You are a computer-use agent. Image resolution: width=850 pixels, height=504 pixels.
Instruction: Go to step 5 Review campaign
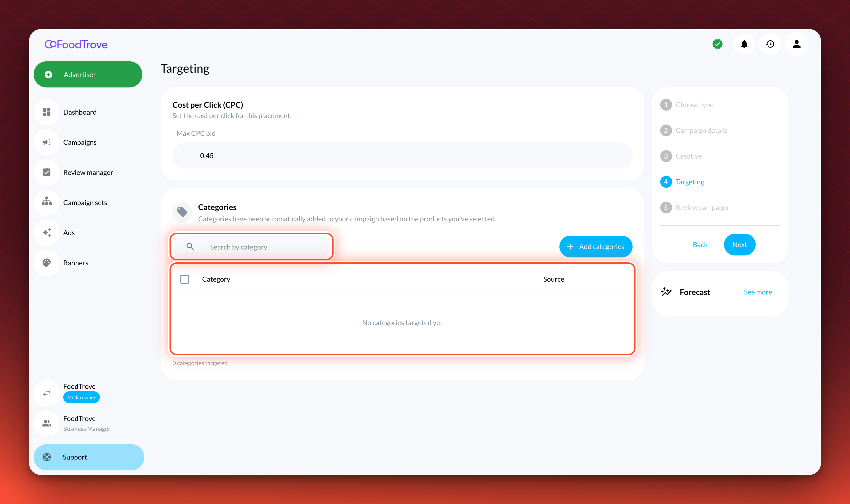click(x=695, y=208)
